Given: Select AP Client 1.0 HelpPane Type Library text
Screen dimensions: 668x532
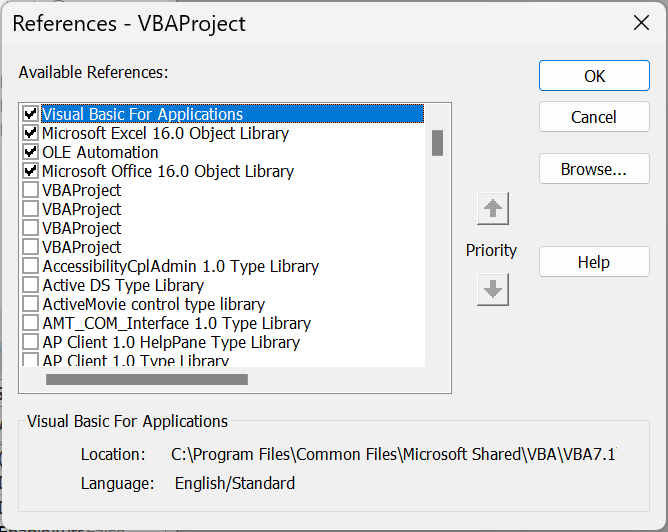Looking at the screenshot, I should (x=171, y=342).
